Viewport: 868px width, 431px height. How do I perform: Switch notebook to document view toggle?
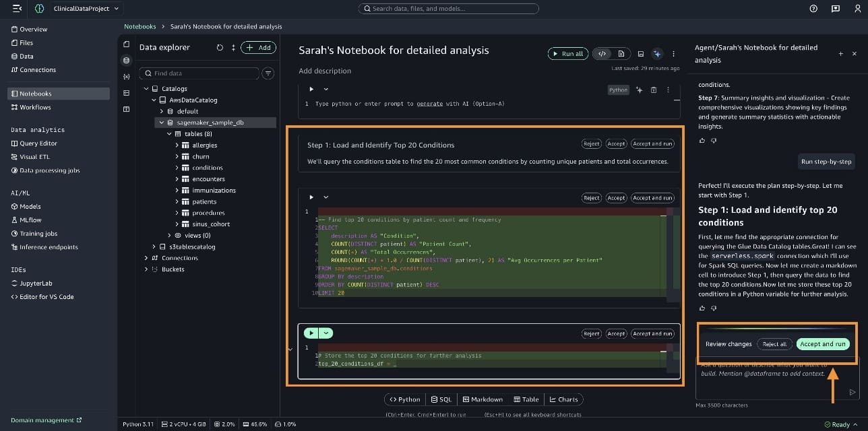coord(621,54)
